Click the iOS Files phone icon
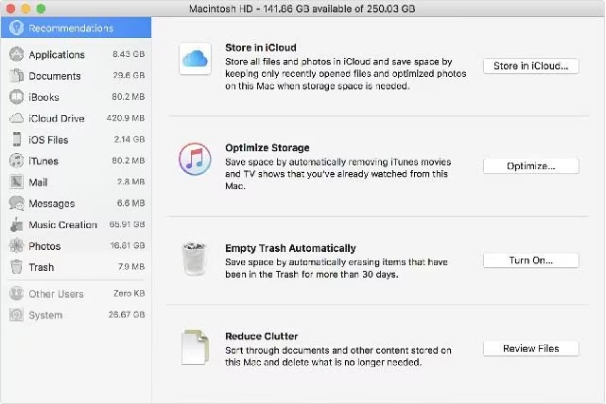This screenshot has height=404, width=606. 17,139
